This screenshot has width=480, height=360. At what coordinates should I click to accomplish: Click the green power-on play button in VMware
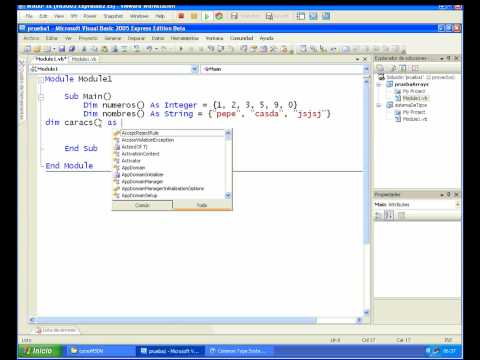tap(207, 16)
